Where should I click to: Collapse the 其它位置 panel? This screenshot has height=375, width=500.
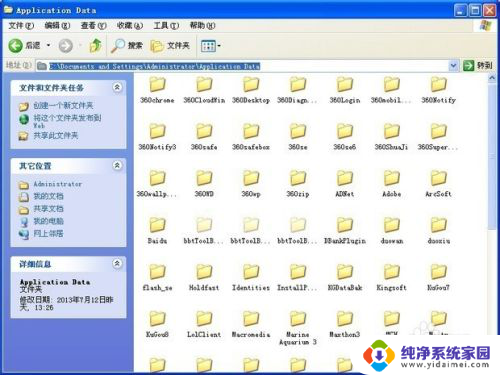117,165
